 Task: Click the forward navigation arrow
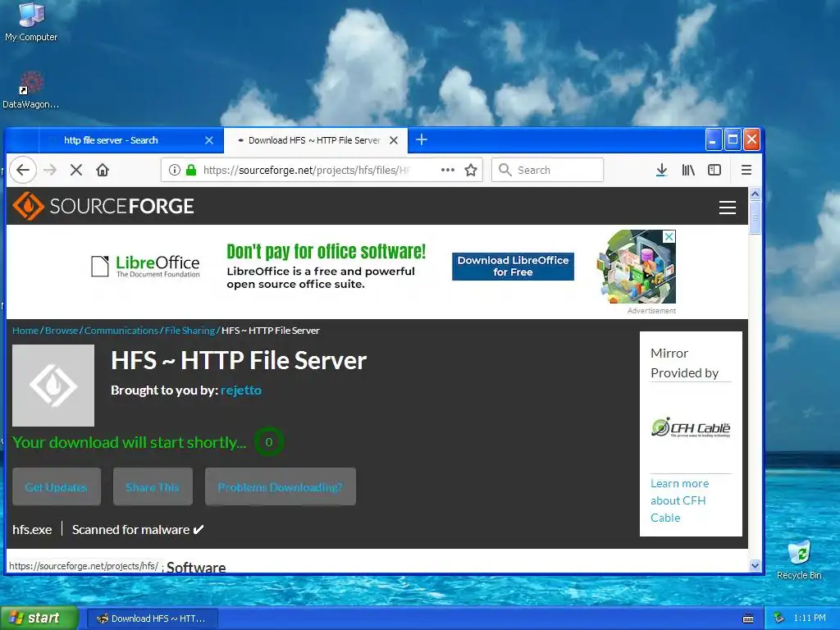click(x=50, y=170)
